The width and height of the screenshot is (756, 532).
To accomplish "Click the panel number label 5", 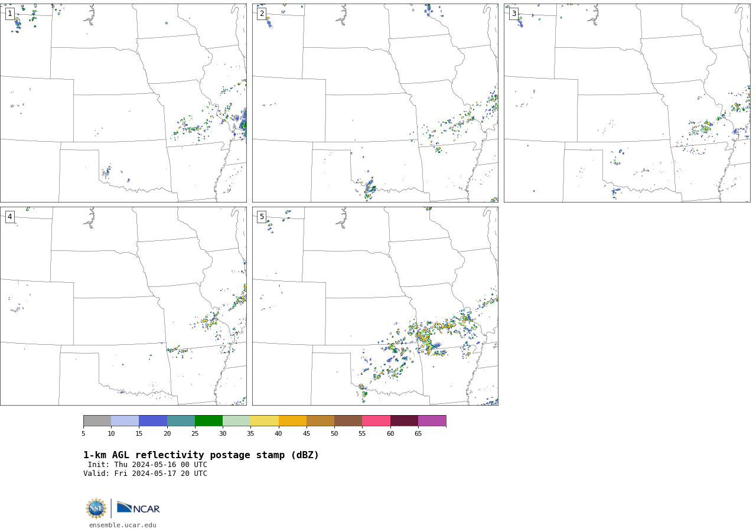I will (262, 217).
